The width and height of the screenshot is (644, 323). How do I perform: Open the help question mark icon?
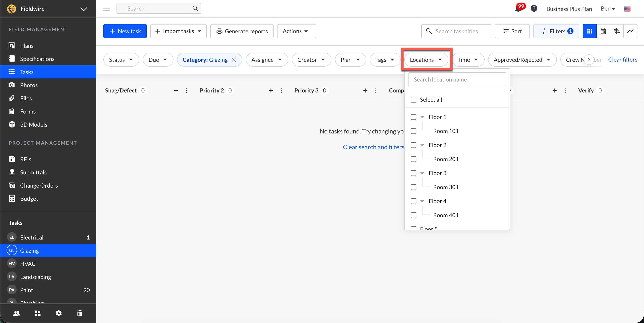[x=534, y=9]
